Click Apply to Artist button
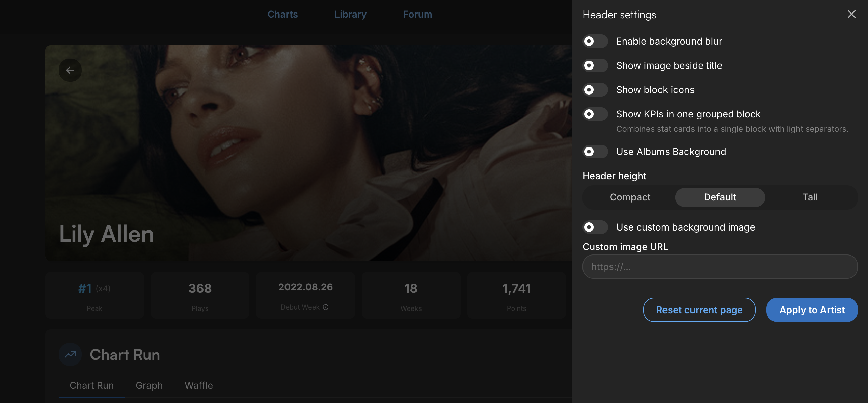 point(812,310)
